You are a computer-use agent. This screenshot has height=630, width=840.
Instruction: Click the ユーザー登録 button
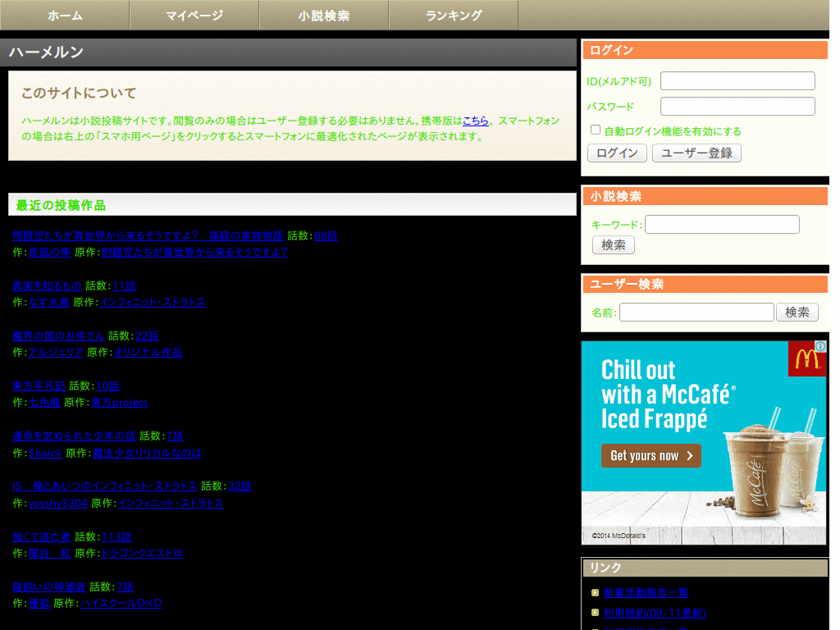[696, 153]
